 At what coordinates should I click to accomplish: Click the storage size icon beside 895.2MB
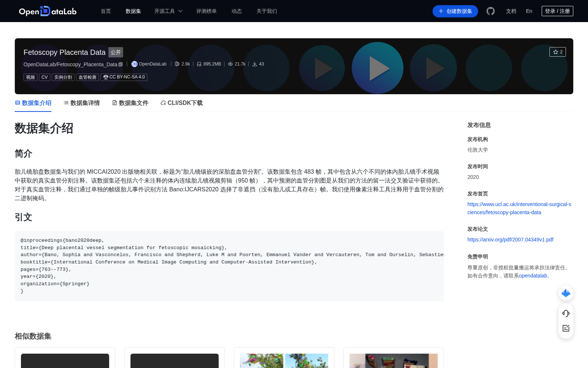click(199, 64)
